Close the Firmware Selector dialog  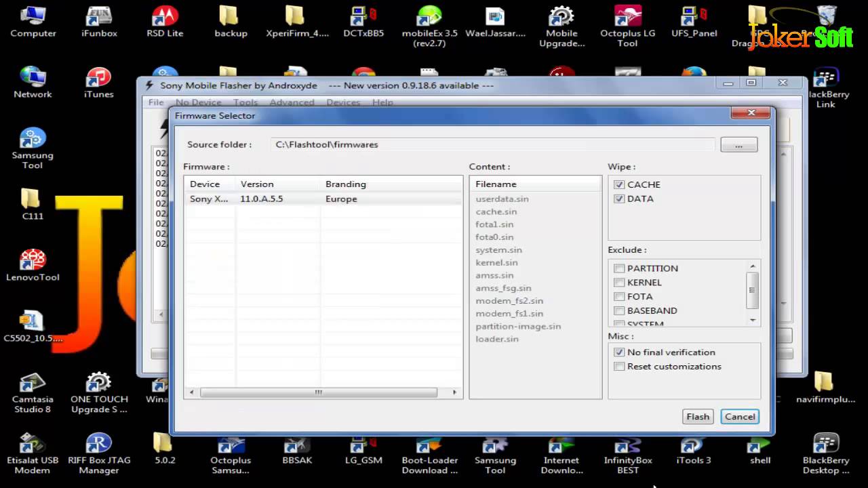point(752,113)
